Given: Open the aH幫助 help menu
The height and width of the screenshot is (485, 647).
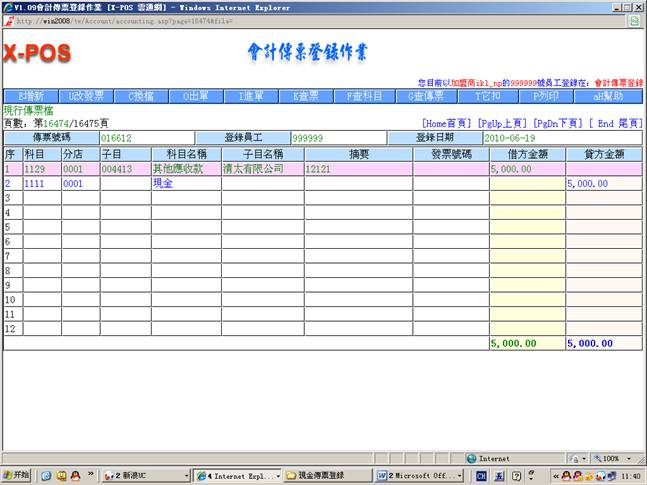Looking at the screenshot, I should pyautogui.click(x=608, y=96).
